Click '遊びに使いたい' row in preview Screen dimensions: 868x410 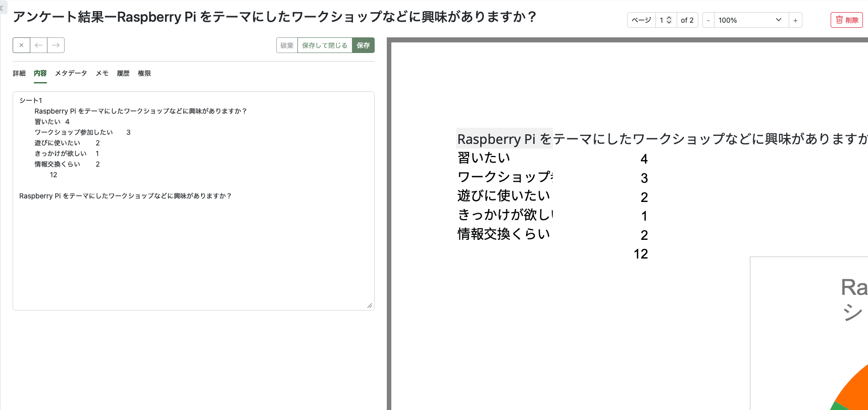(x=503, y=196)
